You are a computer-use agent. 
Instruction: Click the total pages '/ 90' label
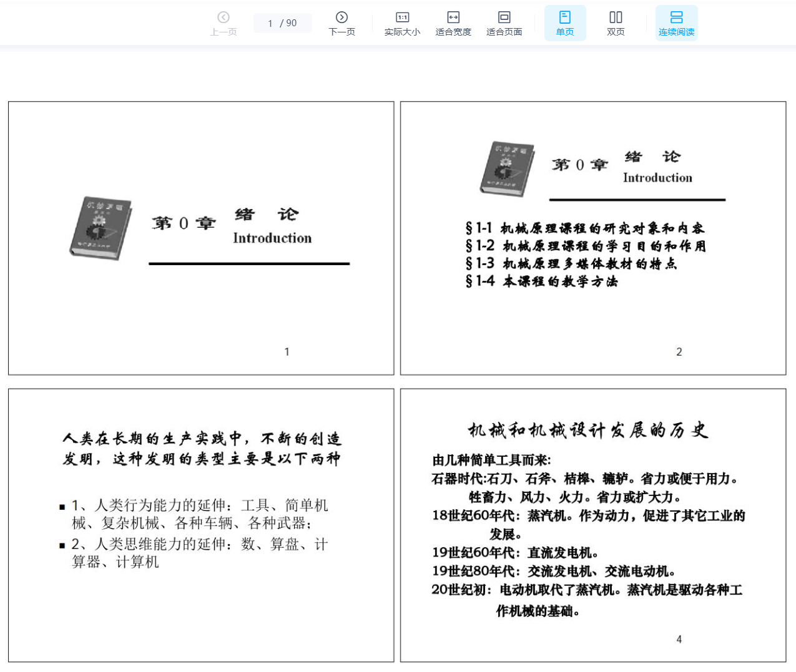pos(288,23)
